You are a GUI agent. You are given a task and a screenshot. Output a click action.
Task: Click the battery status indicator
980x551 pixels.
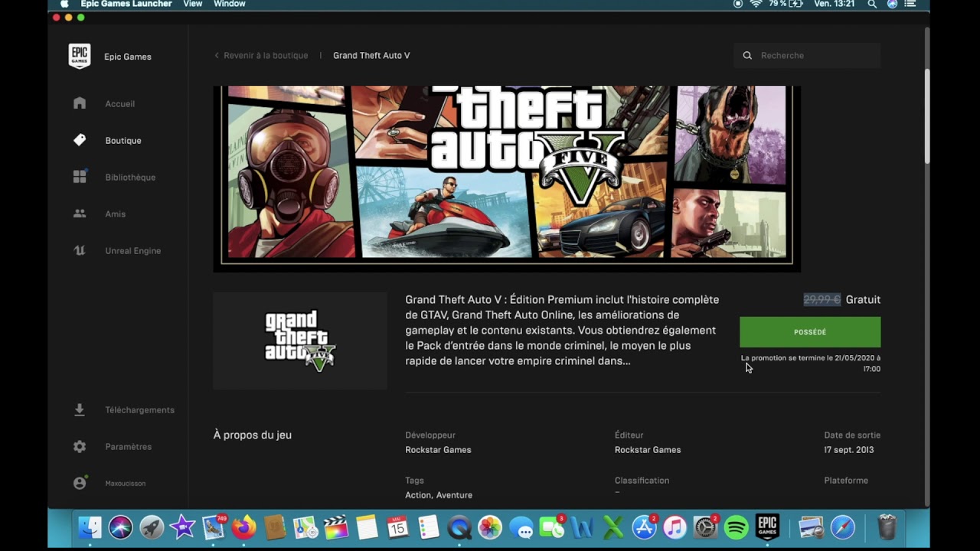785,4
